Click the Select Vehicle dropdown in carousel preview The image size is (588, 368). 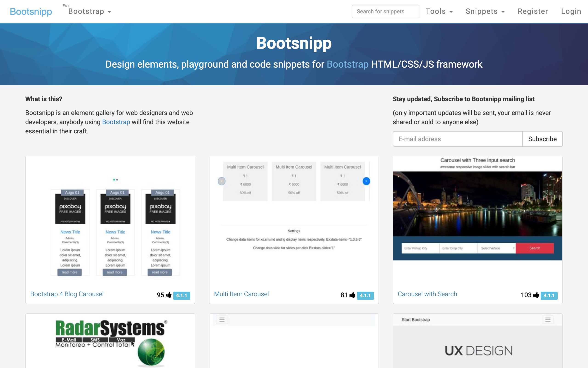pos(497,248)
